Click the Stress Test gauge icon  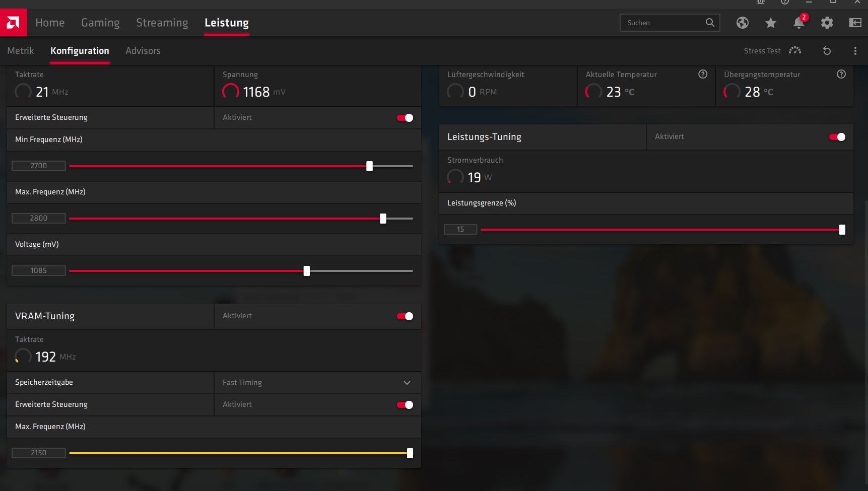click(x=795, y=50)
